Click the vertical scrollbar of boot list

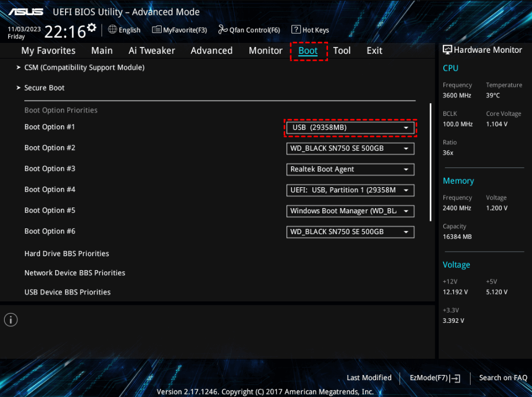(430, 162)
